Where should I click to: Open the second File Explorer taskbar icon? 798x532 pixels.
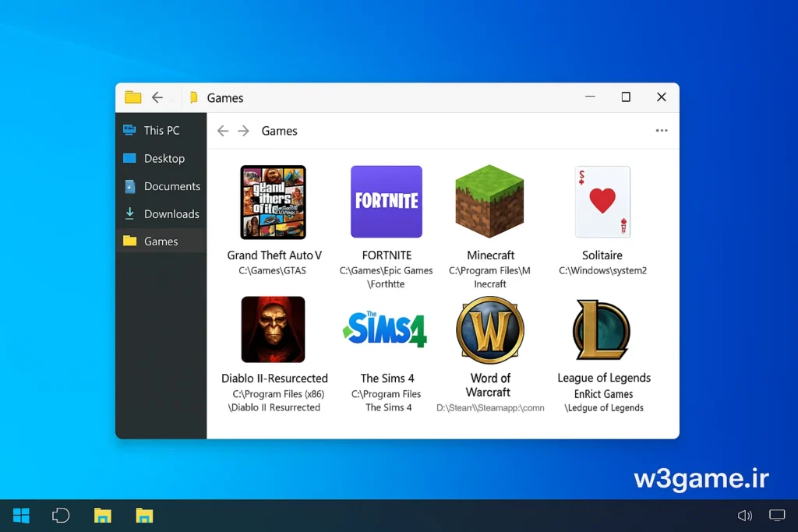click(144, 516)
